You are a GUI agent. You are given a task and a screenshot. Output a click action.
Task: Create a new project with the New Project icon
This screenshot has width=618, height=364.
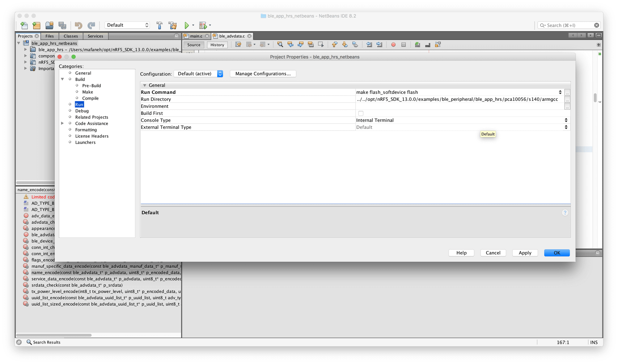[x=36, y=25]
